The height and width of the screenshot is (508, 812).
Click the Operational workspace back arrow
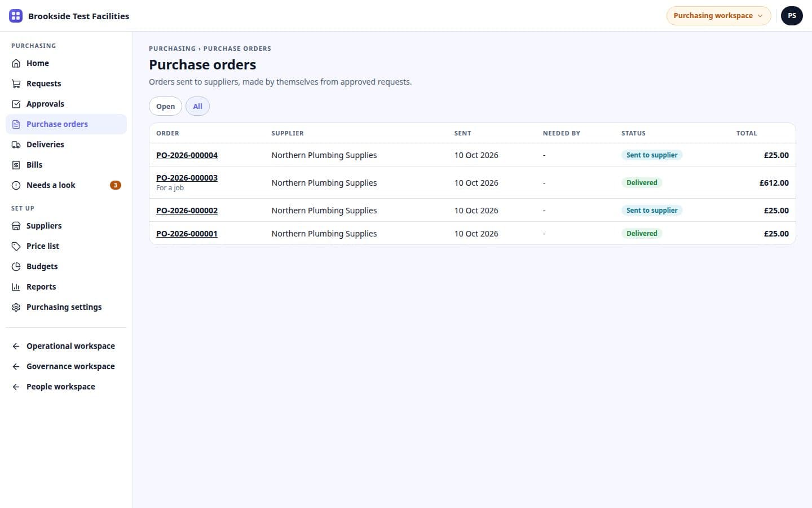coord(16,346)
